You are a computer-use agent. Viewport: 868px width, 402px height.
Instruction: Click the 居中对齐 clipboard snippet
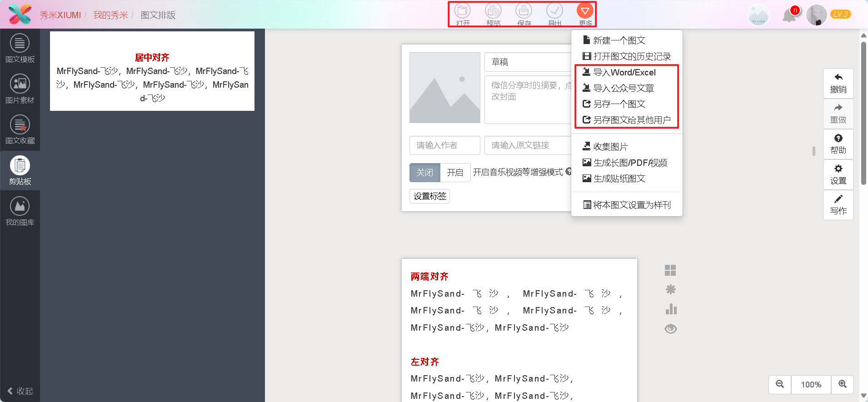coord(152,71)
